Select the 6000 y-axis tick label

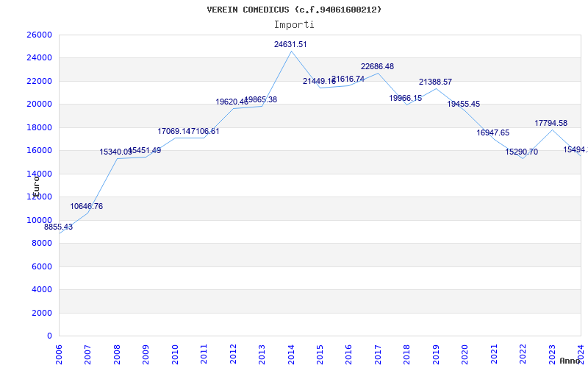coord(42,266)
